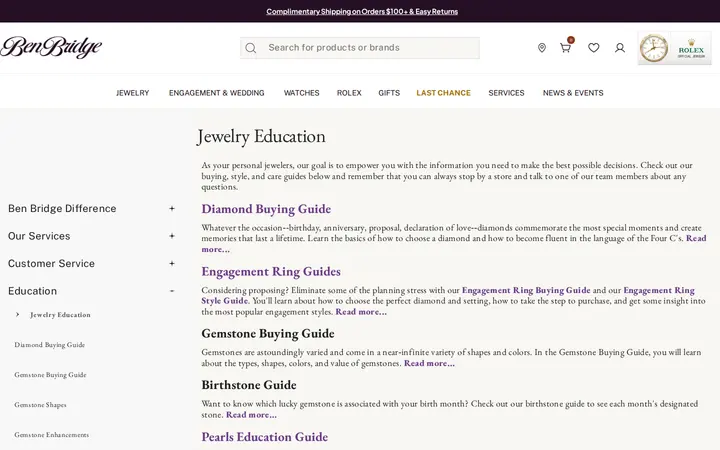Open the store locator pin icon
Screen dimensions: 720x450
coord(542,48)
